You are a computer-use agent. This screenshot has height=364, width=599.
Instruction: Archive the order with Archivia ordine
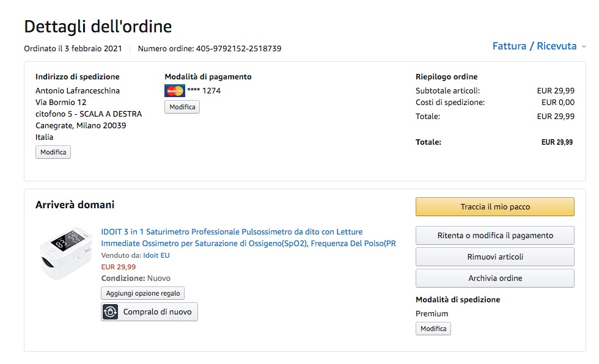click(494, 278)
